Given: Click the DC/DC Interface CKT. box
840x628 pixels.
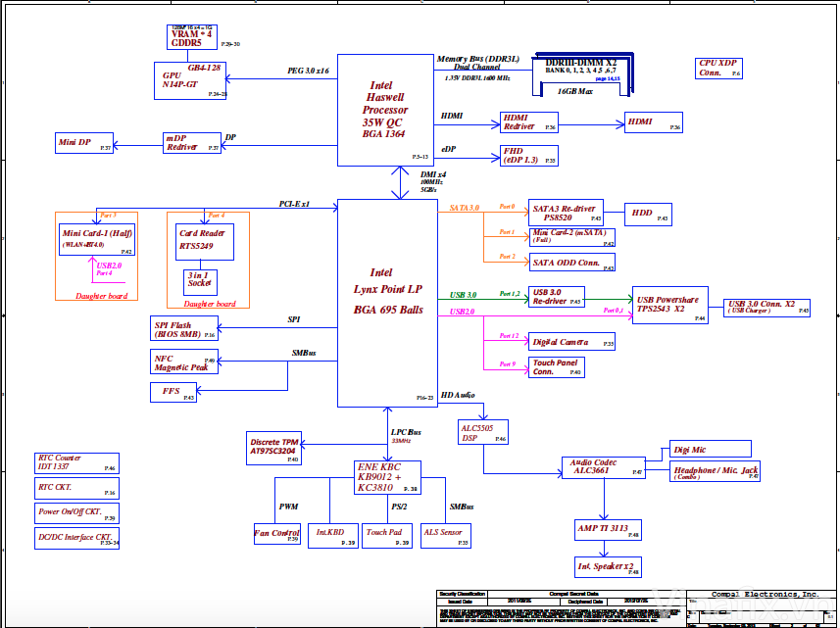Looking at the screenshot, I should 76,539.
